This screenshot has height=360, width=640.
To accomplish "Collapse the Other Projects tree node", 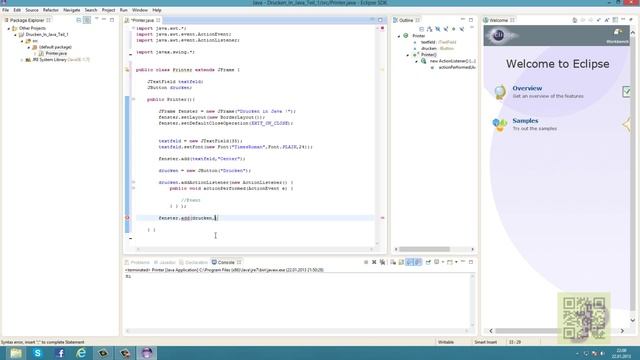I will (x=9, y=29).
